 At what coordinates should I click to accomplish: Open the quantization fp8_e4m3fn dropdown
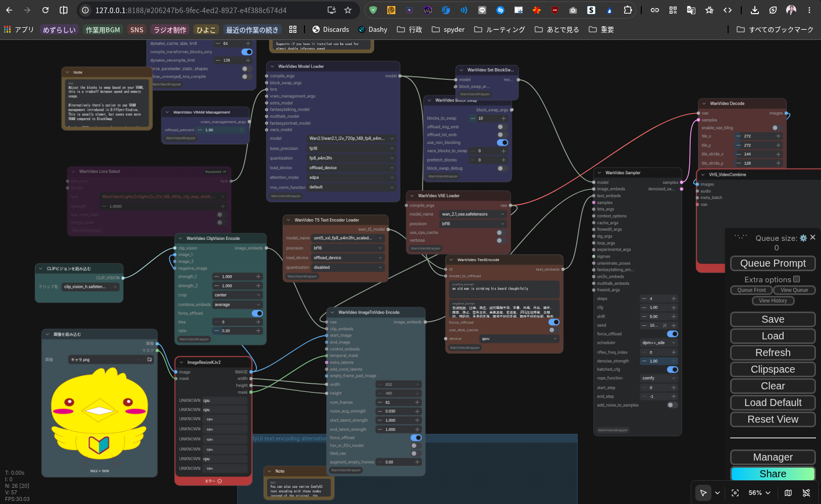[x=351, y=158]
